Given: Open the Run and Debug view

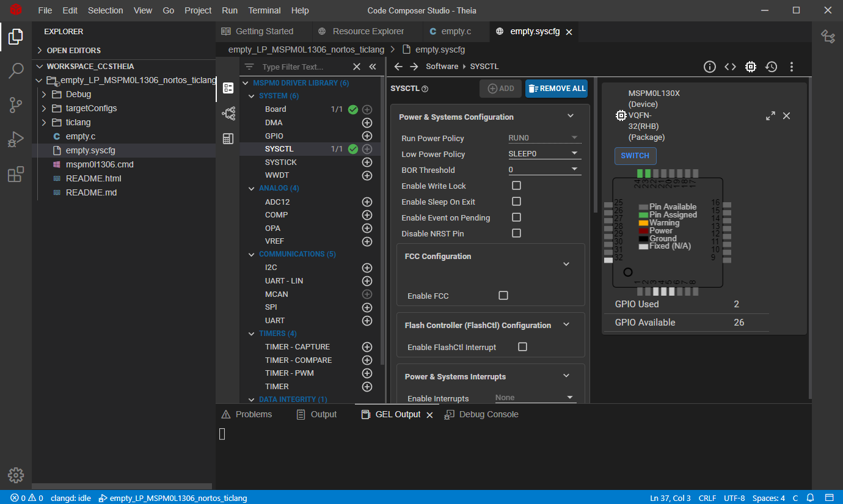Looking at the screenshot, I should (x=16, y=140).
